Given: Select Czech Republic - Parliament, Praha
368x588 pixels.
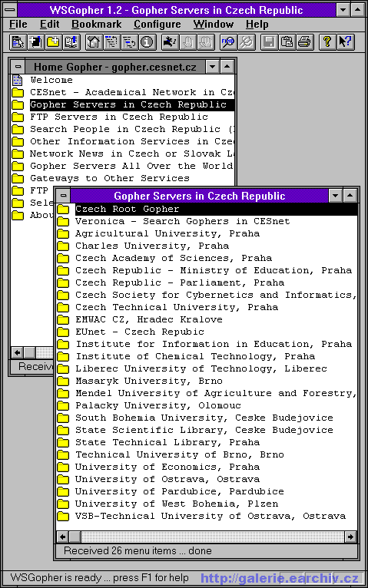Looking at the screenshot, I should click(x=180, y=282).
